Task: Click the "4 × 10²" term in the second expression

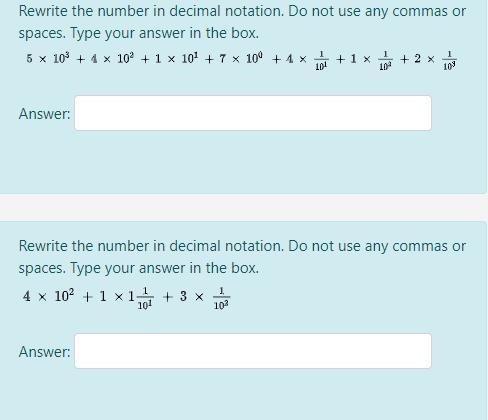Action: click(x=49, y=296)
